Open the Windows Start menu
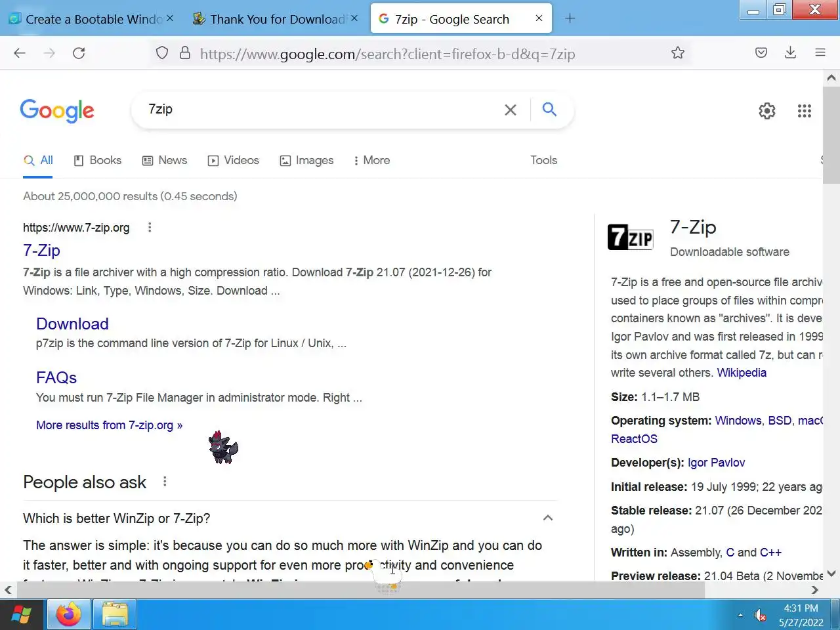Viewport: 840px width, 630px height. pos(21,615)
